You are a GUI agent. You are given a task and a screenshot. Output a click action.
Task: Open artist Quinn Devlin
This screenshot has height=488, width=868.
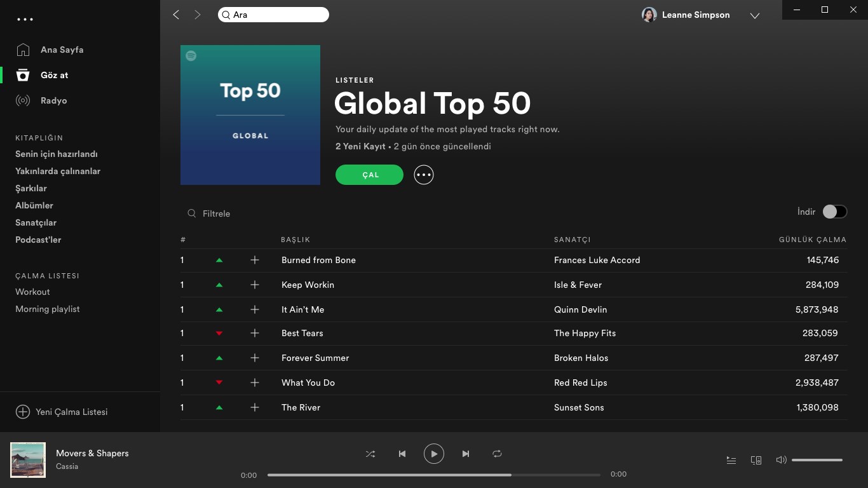[x=581, y=309]
